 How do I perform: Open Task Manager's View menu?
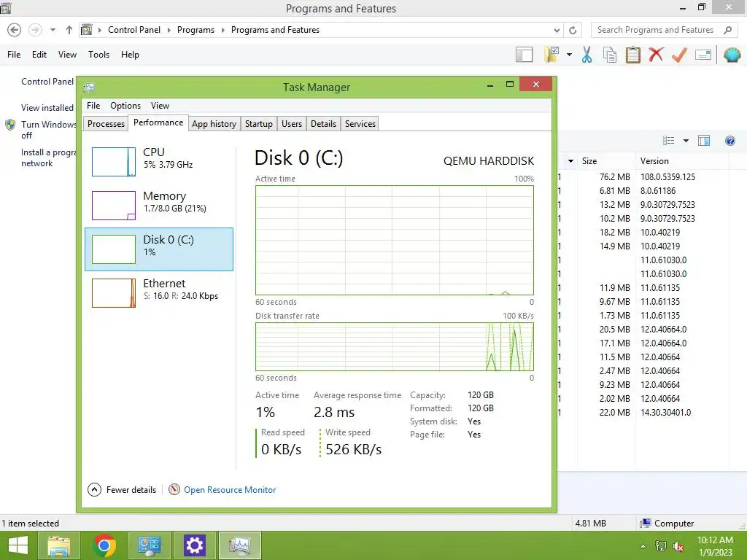(160, 106)
